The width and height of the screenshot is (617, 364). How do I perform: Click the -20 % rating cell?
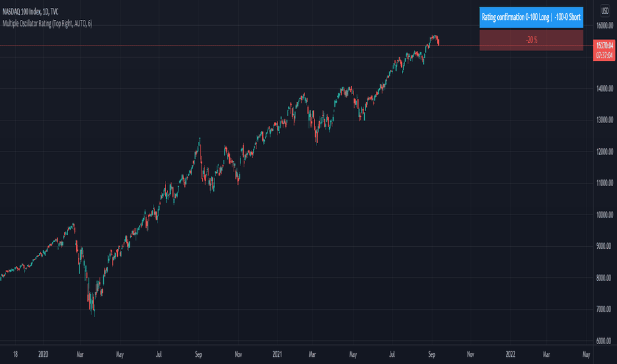[x=531, y=40]
